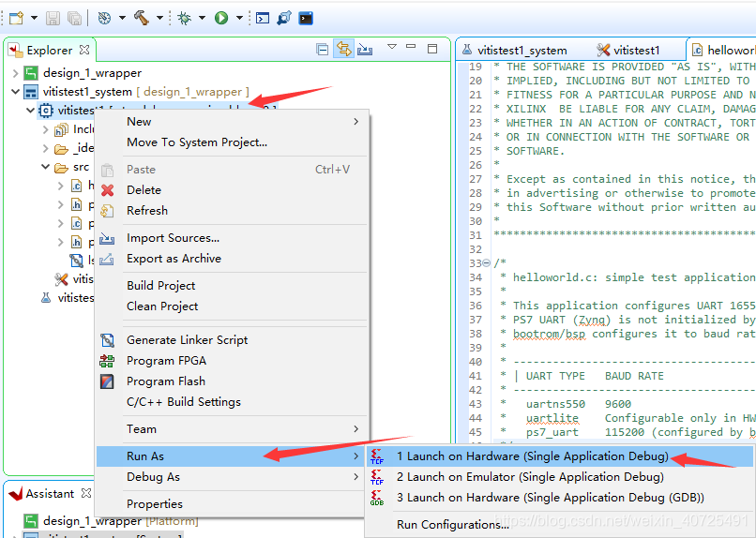
Task: Maximize the Explorer panel
Action: [432, 49]
